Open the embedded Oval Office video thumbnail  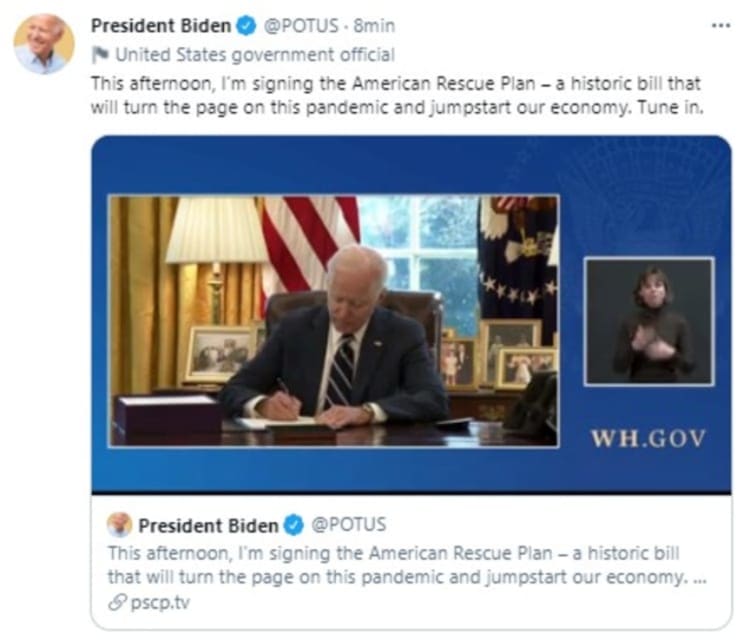pos(334,321)
